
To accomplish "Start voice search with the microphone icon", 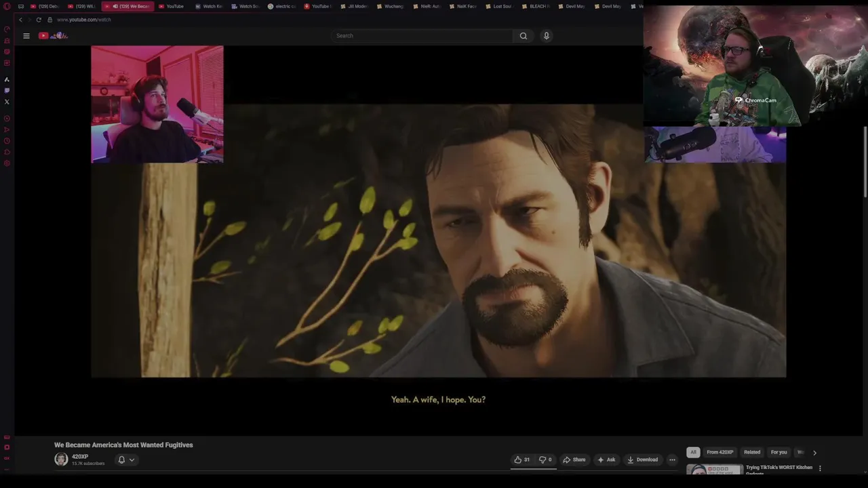I will pyautogui.click(x=547, y=36).
